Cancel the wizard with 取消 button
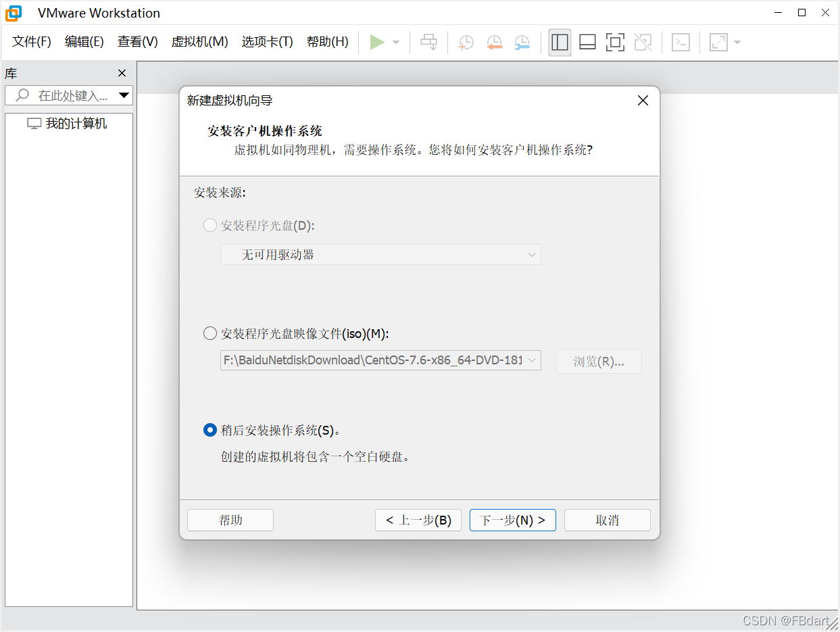 (608, 520)
